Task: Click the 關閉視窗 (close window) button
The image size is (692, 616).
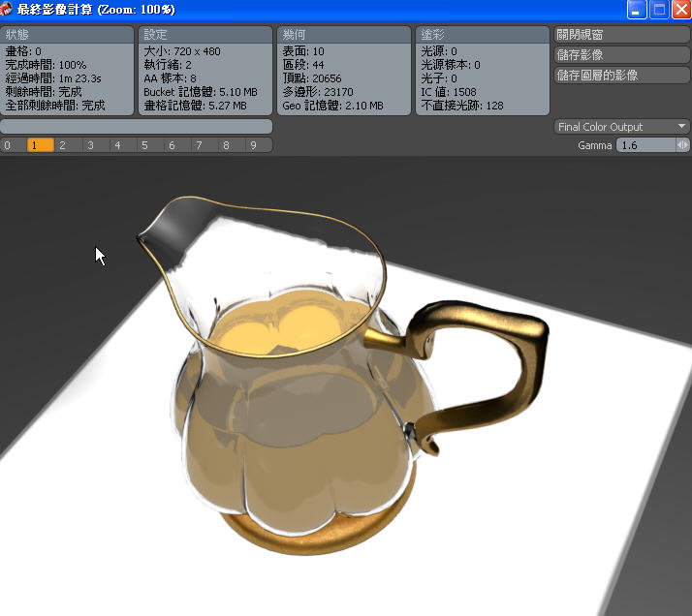Action: 621,35
